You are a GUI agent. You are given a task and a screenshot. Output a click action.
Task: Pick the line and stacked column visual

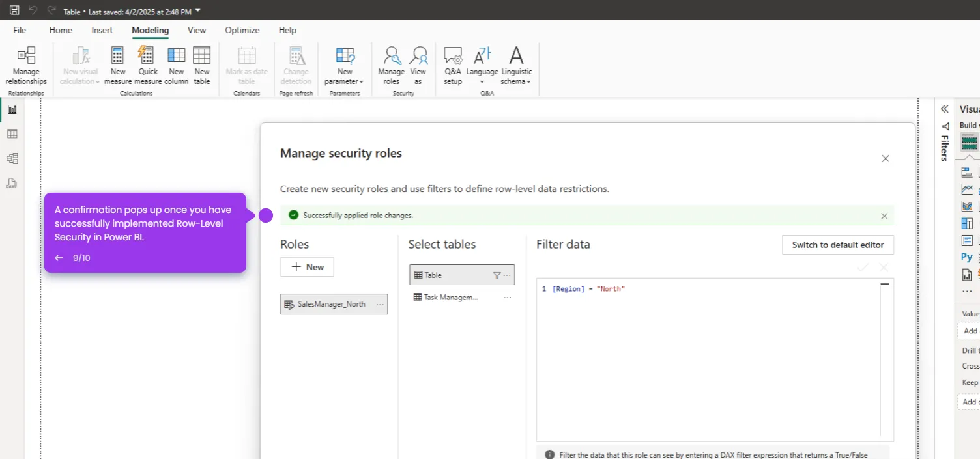pyautogui.click(x=967, y=206)
